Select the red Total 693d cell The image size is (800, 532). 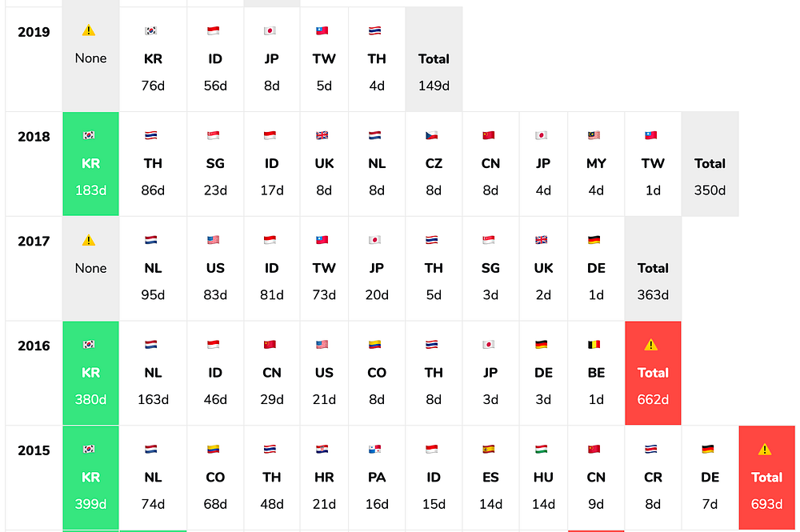[767, 478]
